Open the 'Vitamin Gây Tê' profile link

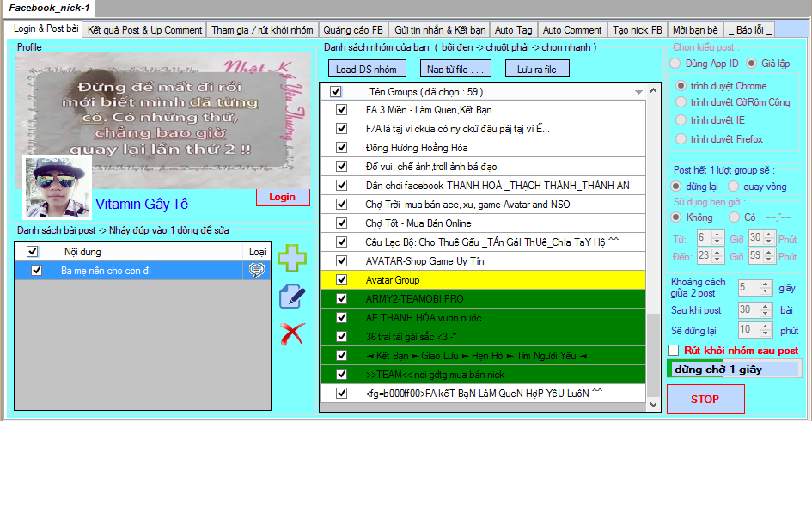[142, 204]
